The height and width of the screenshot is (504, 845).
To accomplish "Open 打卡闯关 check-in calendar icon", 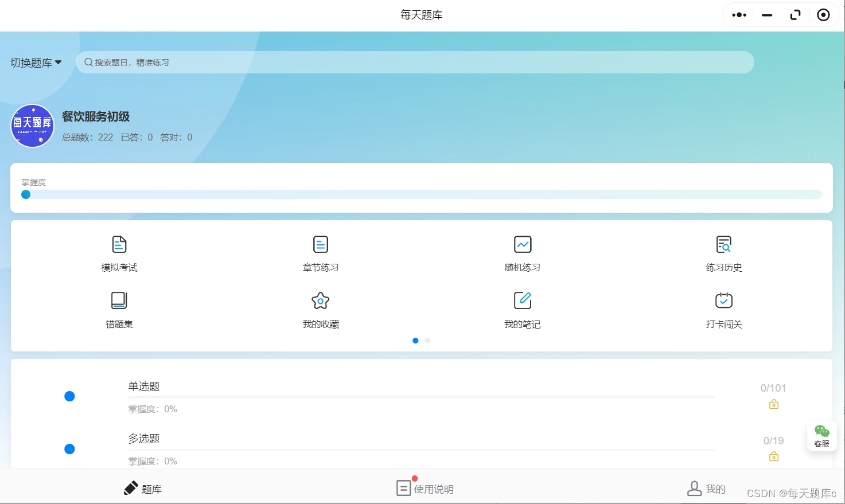I will click(x=724, y=300).
